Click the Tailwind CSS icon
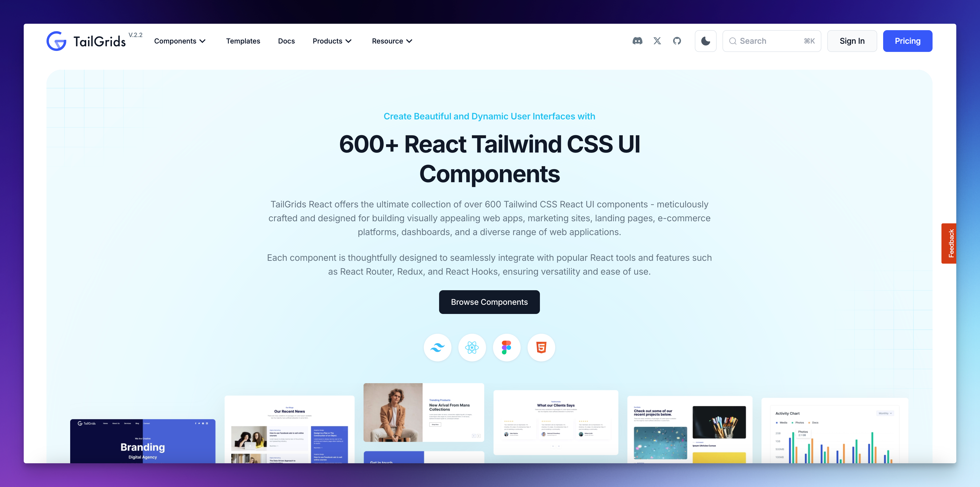 [x=438, y=347]
